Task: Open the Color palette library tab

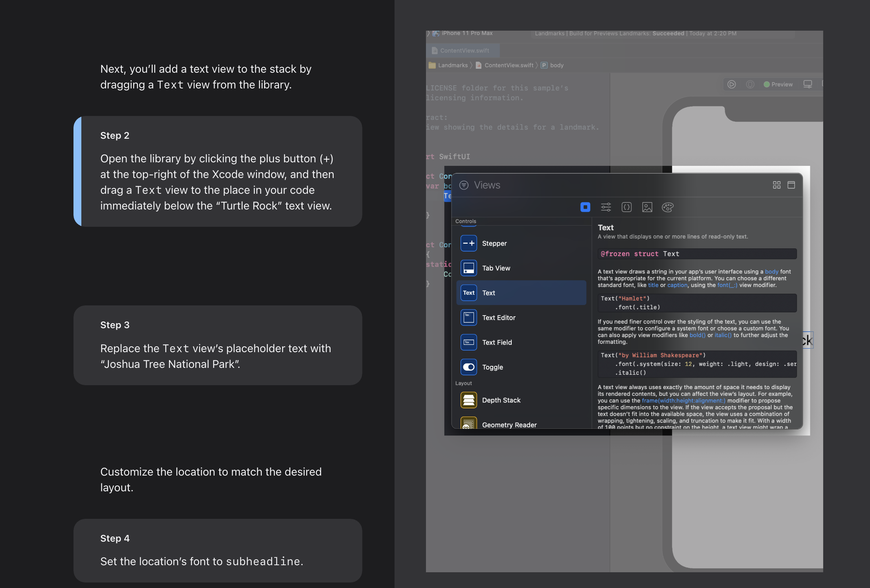Action: [668, 207]
